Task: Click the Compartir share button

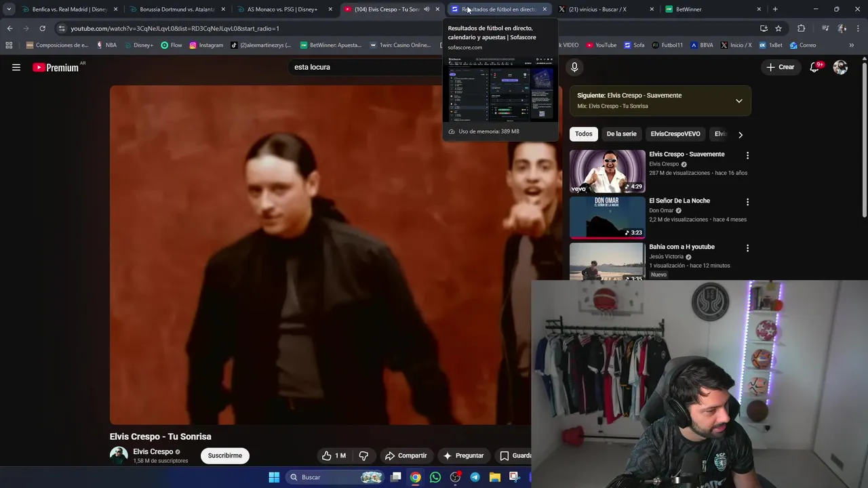Action: [406, 455]
